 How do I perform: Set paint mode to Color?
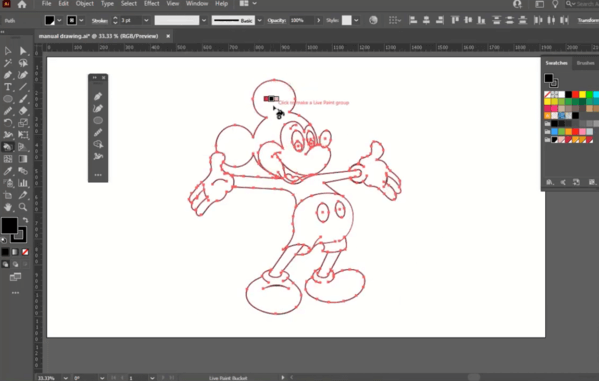point(5,252)
